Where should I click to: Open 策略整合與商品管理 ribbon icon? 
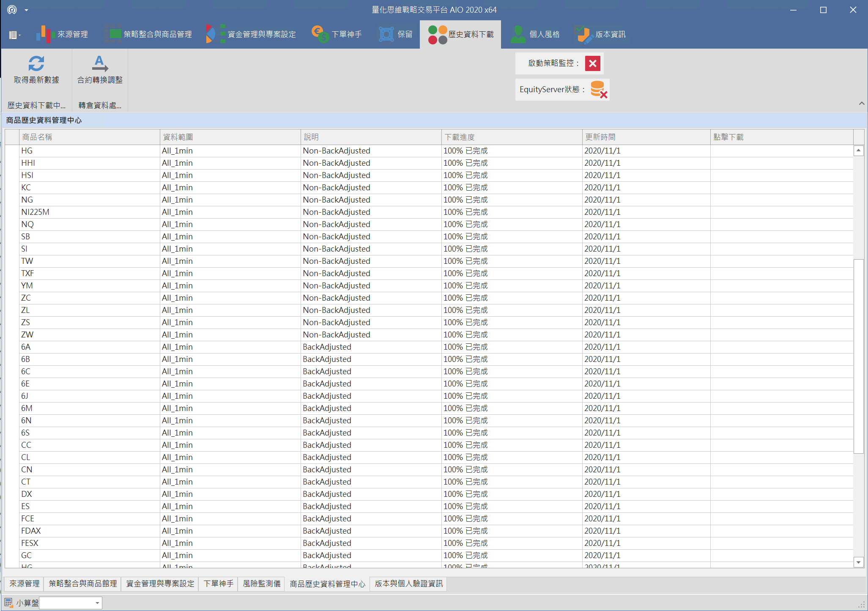tap(113, 34)
